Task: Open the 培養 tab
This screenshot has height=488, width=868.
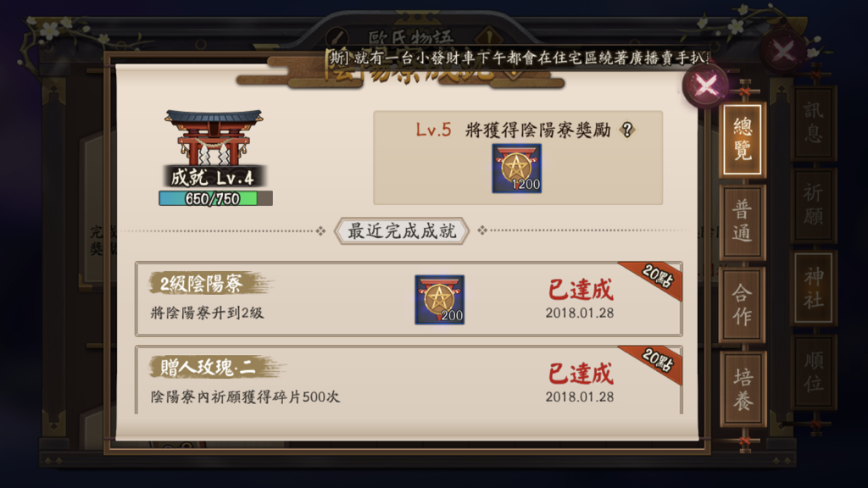Action: [743, 388]
